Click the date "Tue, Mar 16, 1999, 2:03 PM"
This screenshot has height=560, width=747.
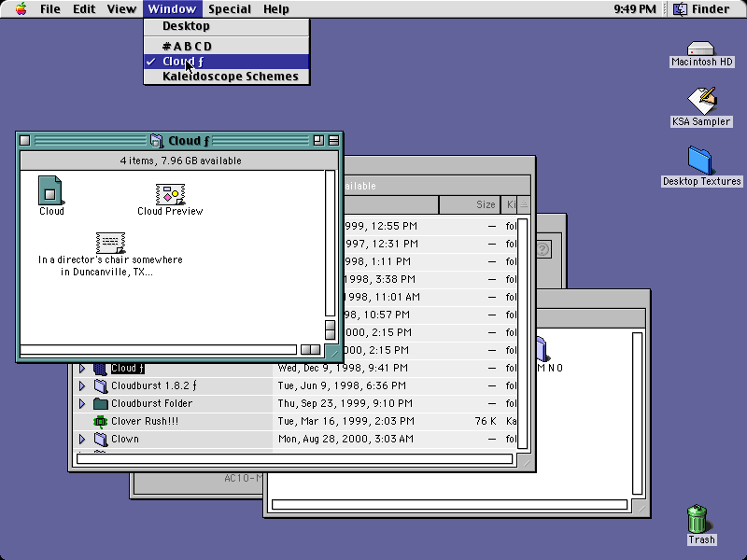click(x=346, y=422)
